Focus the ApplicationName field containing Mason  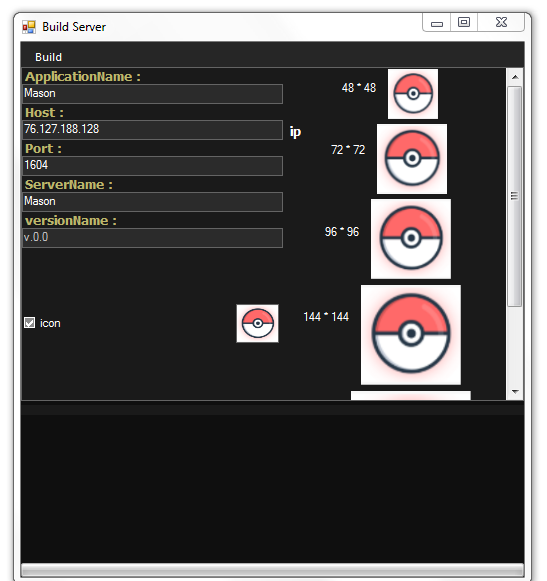click(152, 94)
